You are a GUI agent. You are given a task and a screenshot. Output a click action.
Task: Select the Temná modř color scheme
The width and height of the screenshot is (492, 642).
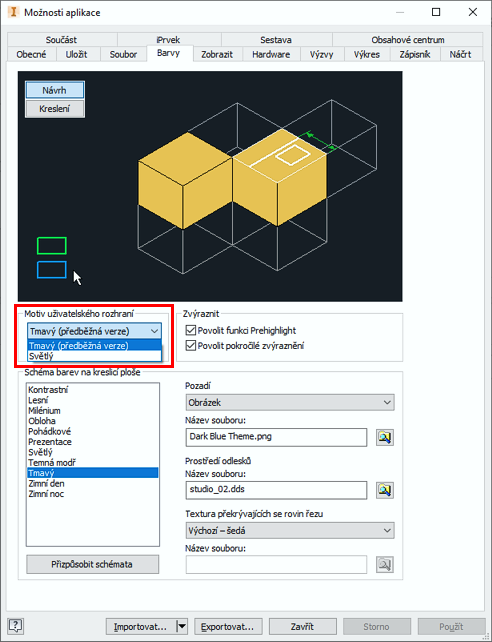[x=92, y=463]
